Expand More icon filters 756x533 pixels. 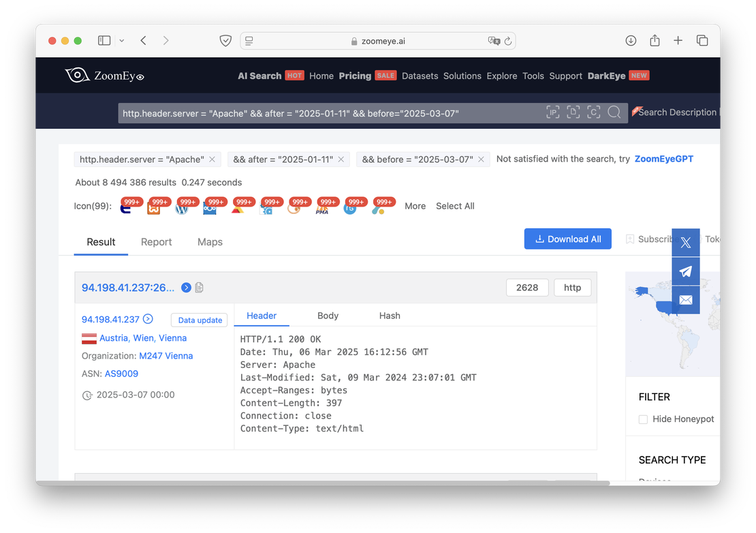[x=415, y=206]
